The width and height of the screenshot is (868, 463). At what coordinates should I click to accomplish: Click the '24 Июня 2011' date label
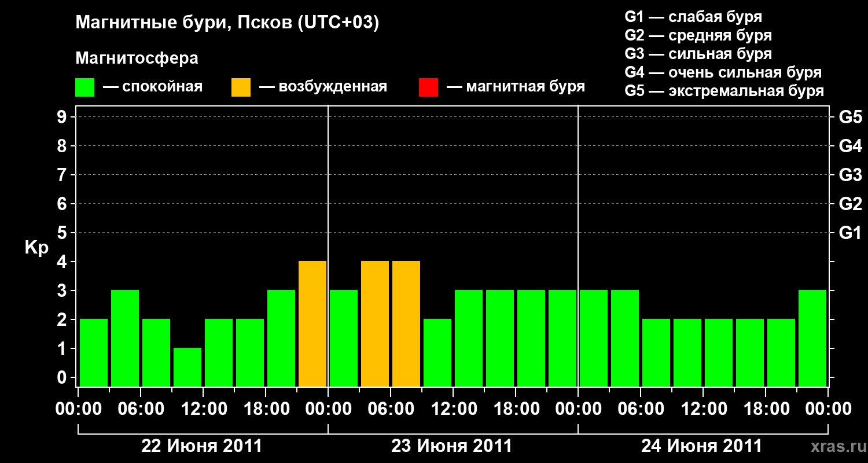(702, 446)
